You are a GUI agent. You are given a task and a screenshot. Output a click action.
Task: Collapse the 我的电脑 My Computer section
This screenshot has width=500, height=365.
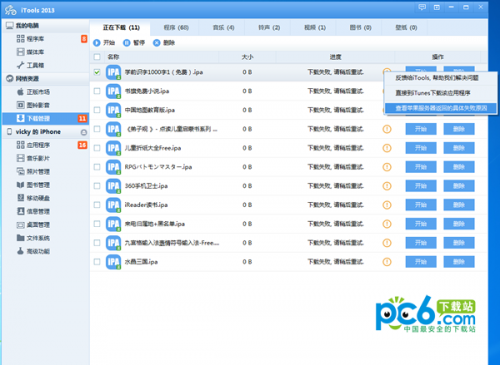pos(45,25)
